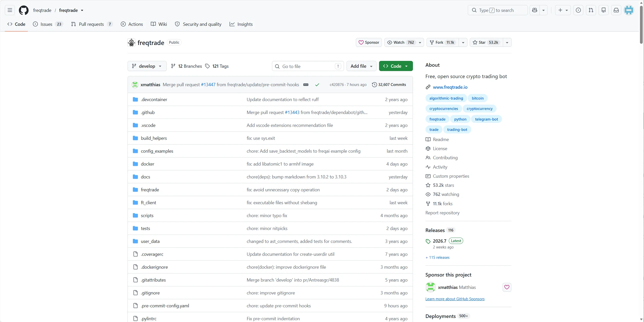Switch to the Pull requests tab
Screen dimensions: 644x322
click(x=92, y=24)
